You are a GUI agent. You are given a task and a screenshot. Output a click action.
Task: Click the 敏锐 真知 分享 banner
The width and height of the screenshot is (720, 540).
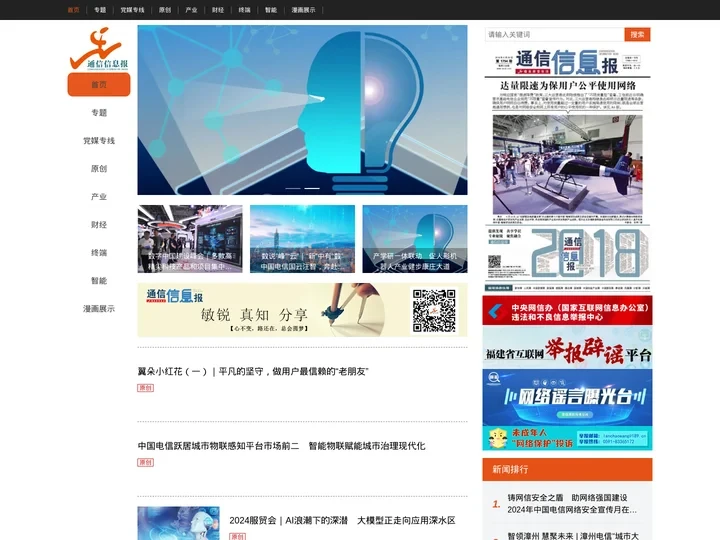302,310
